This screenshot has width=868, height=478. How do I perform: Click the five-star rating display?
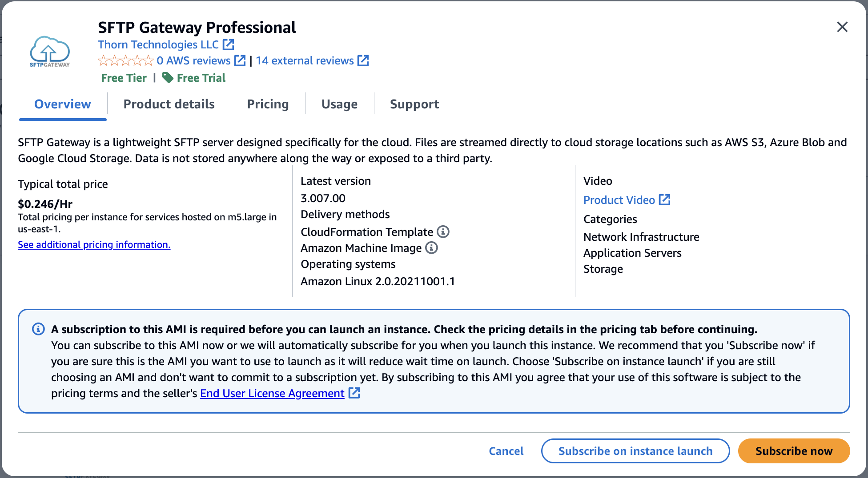[x=125, y=60]
